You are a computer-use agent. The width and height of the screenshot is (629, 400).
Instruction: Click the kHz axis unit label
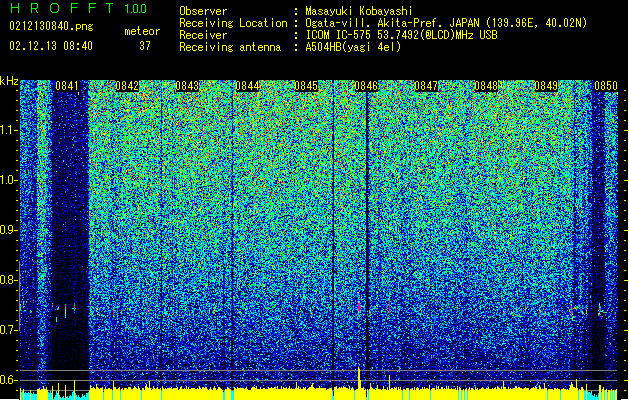tap(9, 81)
